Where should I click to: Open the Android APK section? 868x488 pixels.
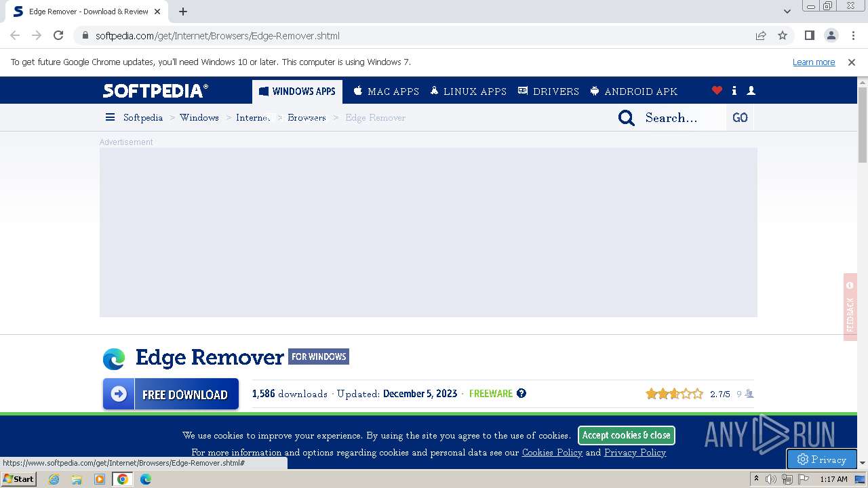[633, 91]
